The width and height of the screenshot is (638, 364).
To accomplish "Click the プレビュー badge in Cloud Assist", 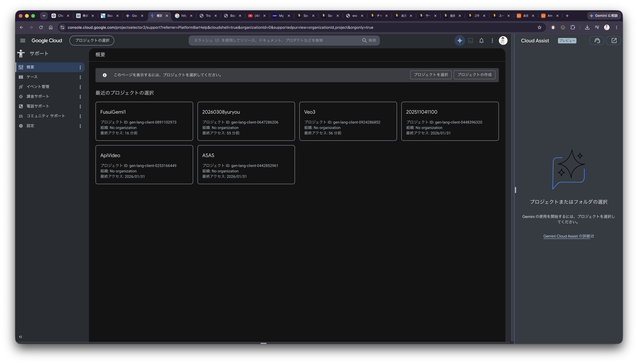I will [567, 41].
